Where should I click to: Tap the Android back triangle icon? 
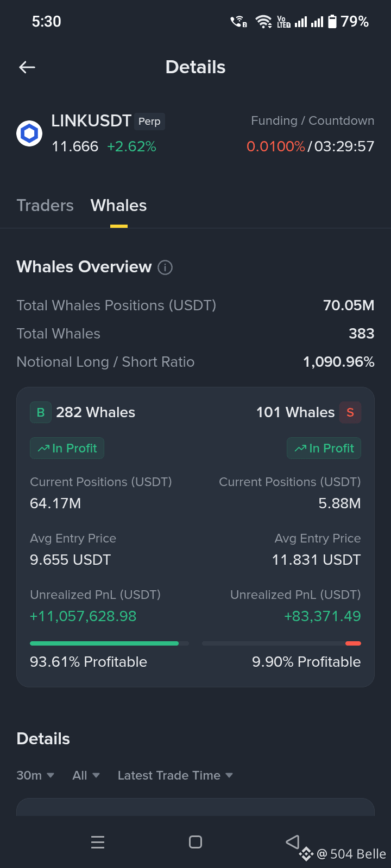point(293,842)
